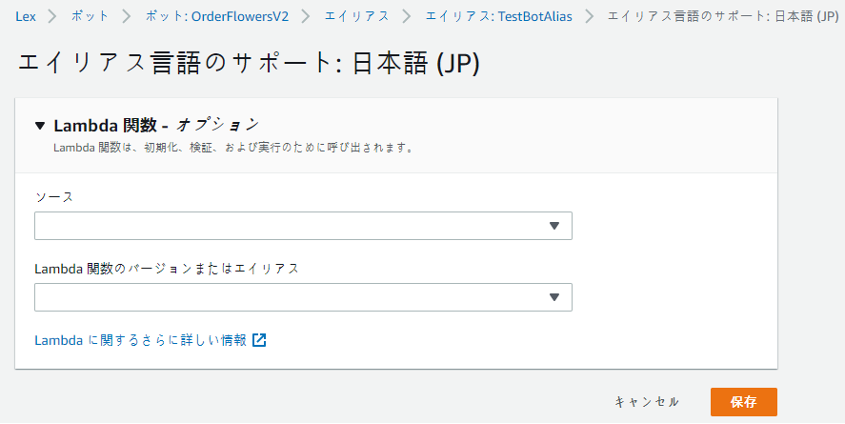Click the version dropdown's triangle arrow icon
This screenshot has height=424, width=845.
pos(554,297)
